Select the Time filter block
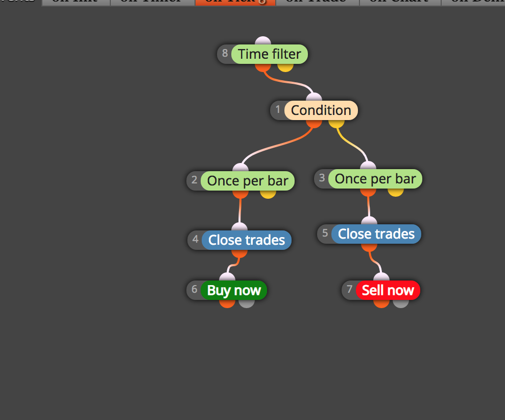 [x=269, y=54]
